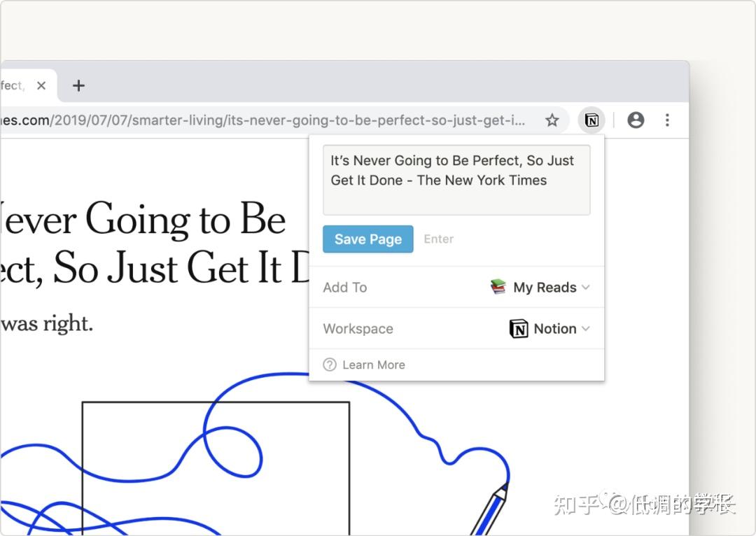
Task: Open the Chrome profile avatar
Action: pos(636,120)
